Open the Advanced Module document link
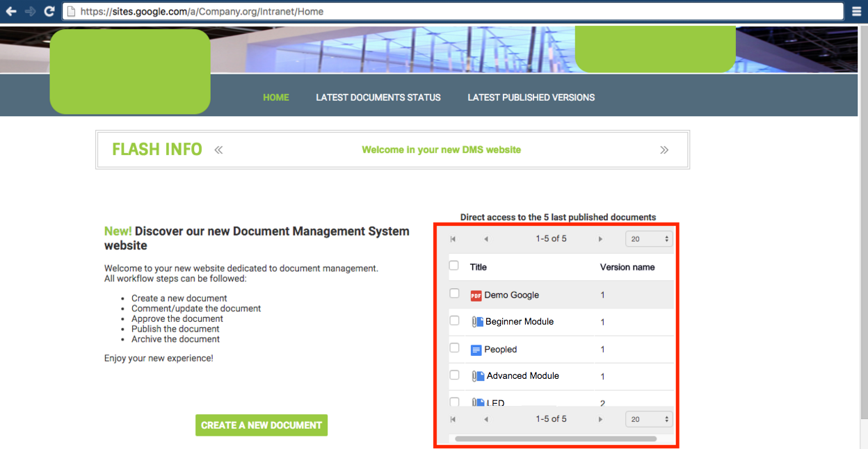Image resolution: width=868 pixels, height=449 pixels. point(523,376)
